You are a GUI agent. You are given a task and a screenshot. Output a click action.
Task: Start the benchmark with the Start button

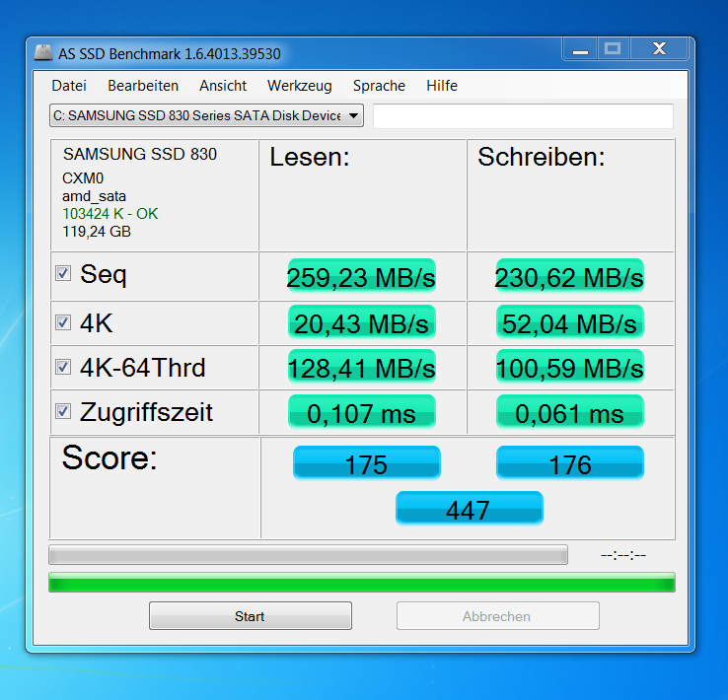coord(251,615)
